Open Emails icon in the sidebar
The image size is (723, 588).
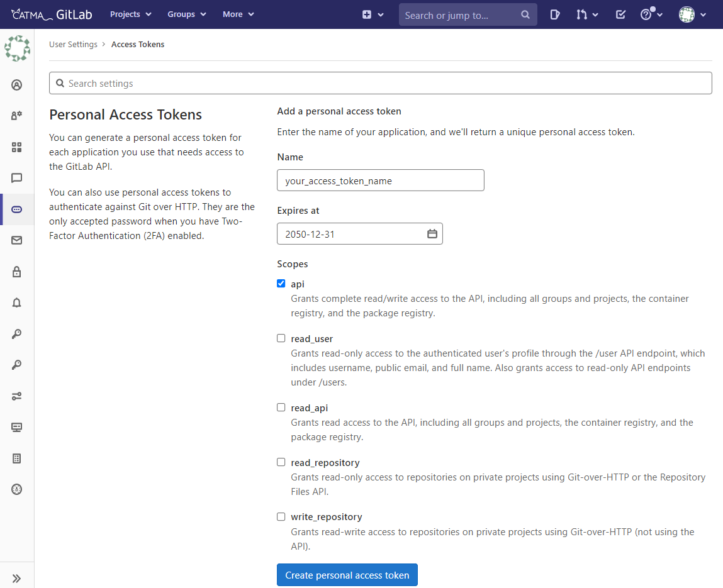[x=16, y=240]
